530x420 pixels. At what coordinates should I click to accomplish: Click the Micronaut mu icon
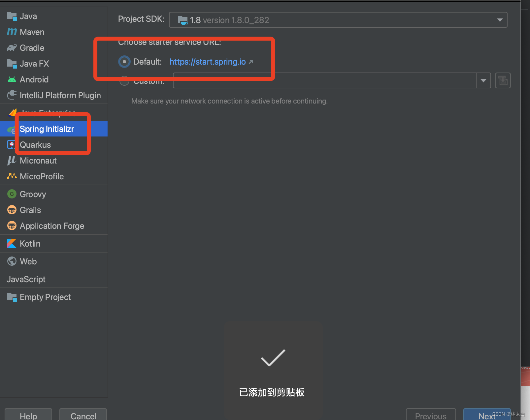pos(12,161)
